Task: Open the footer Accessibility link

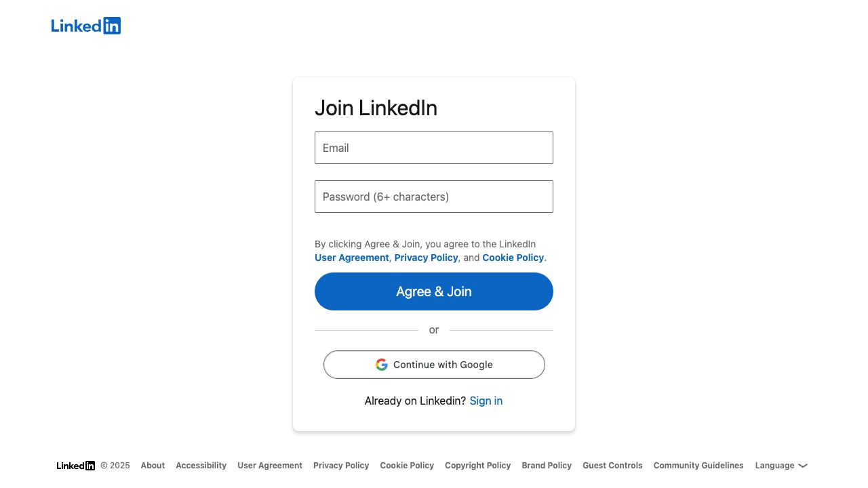Action: 201,466
